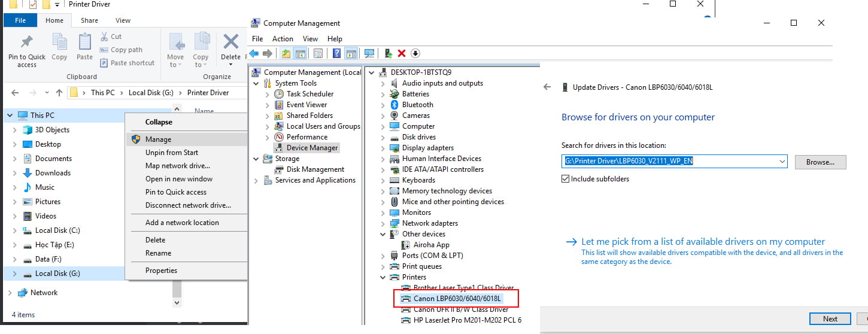
Task: Collapse the Printers category
Action: 383,277
